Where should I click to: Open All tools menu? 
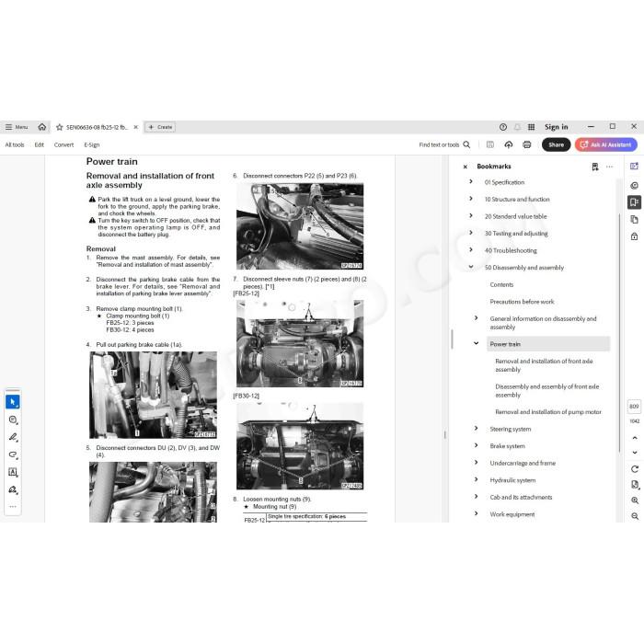[x=15, y=144]
